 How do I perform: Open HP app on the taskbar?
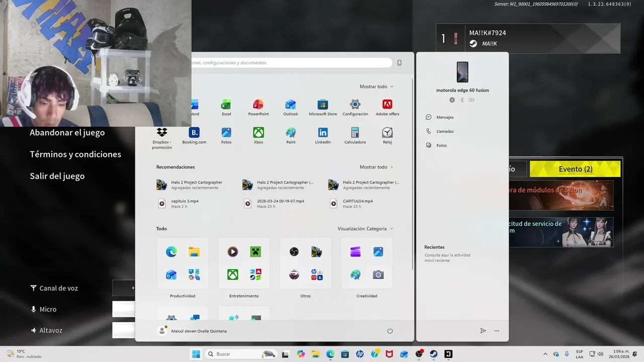click(x=360, y=354)
